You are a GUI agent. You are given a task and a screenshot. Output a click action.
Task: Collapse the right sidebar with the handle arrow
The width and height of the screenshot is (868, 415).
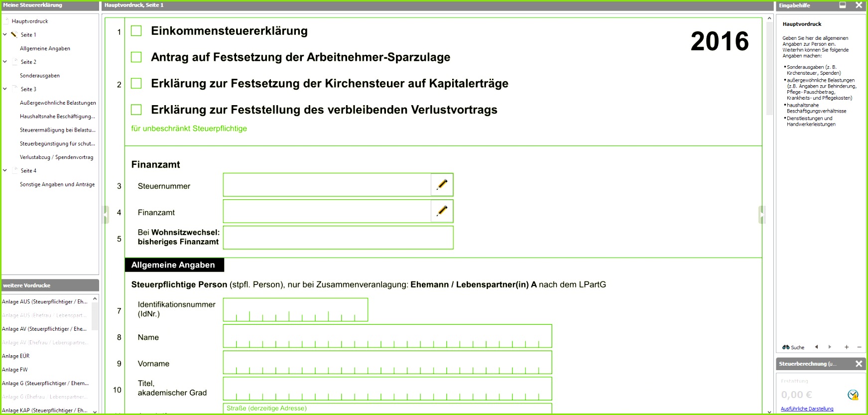[762, 215]
